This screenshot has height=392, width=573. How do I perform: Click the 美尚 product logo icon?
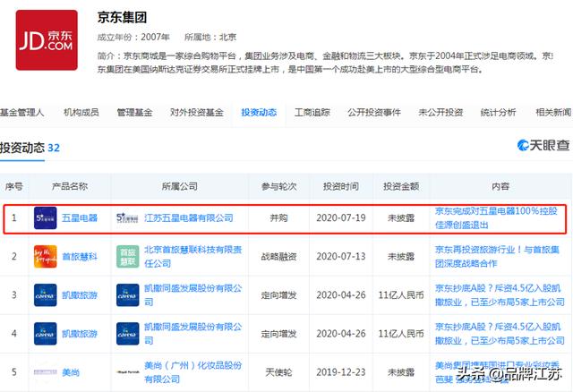[46, 372]
